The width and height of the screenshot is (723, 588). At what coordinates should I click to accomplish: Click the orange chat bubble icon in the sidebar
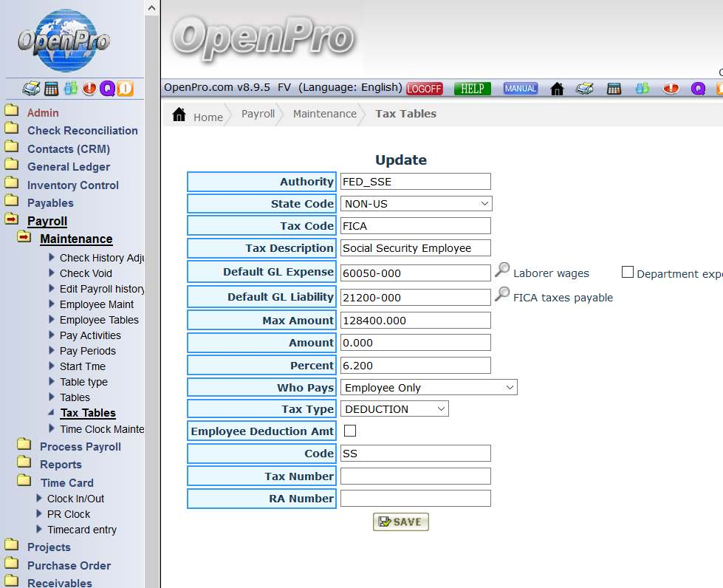(x=125, y=89)
